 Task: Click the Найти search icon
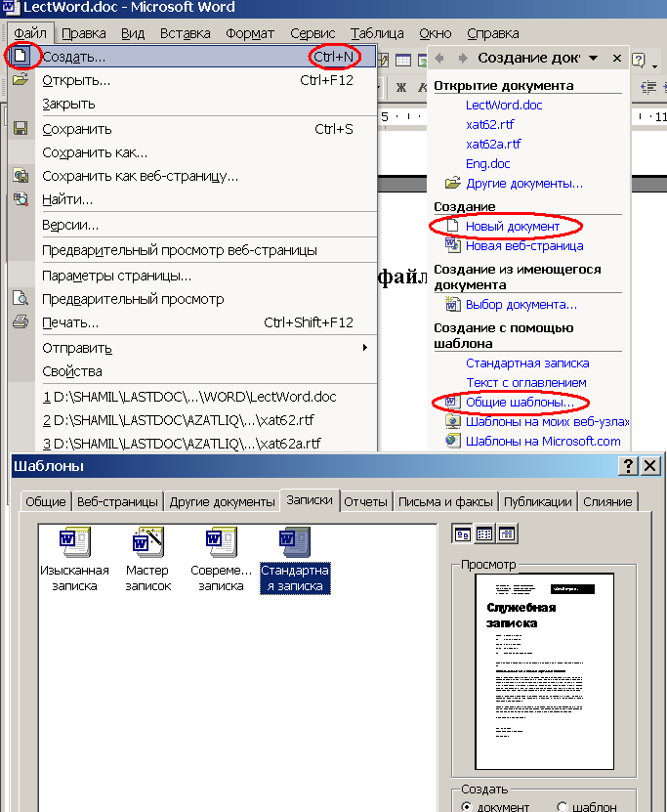coord(21,199)
